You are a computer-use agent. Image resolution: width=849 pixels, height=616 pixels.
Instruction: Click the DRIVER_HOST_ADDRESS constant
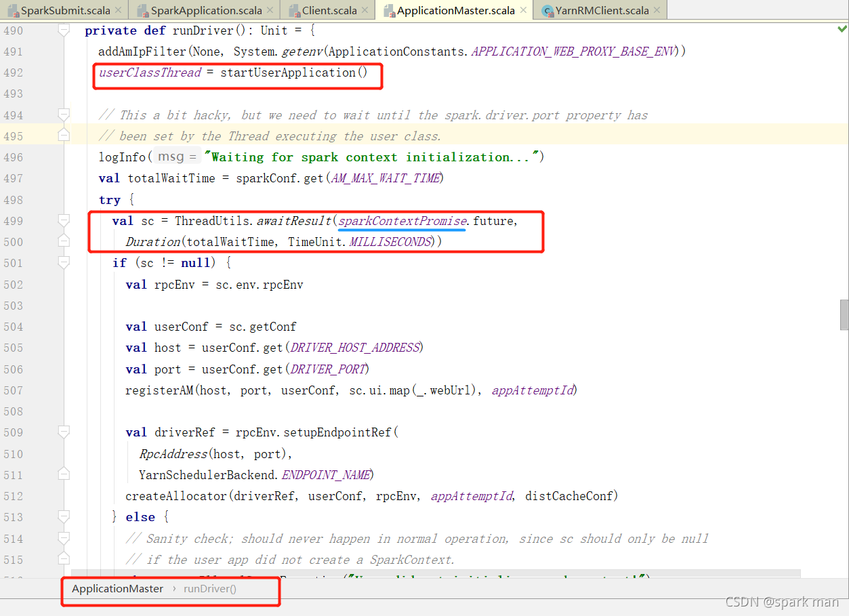pyautogui.click(x=355, y=348)
